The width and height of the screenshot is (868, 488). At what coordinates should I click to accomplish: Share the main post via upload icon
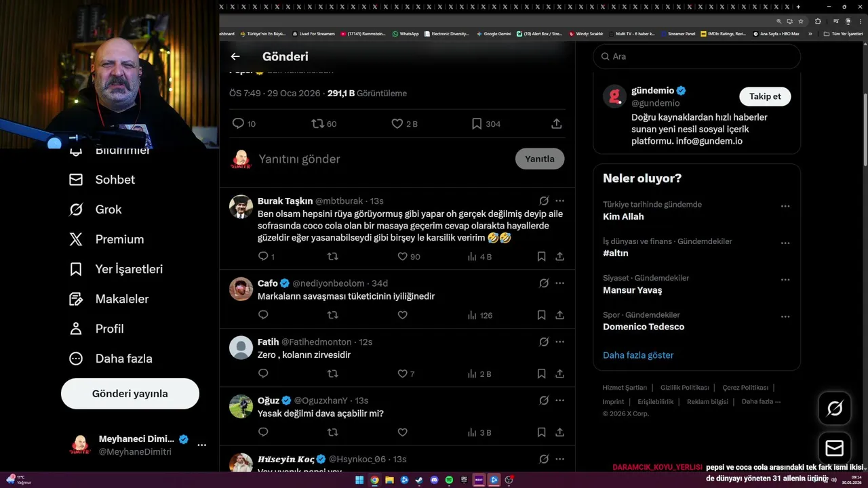click(557, 123)
